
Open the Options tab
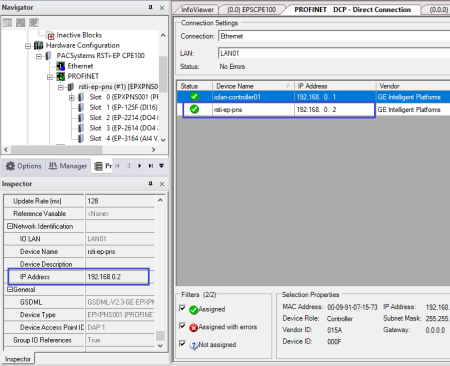tap(23, 166)
